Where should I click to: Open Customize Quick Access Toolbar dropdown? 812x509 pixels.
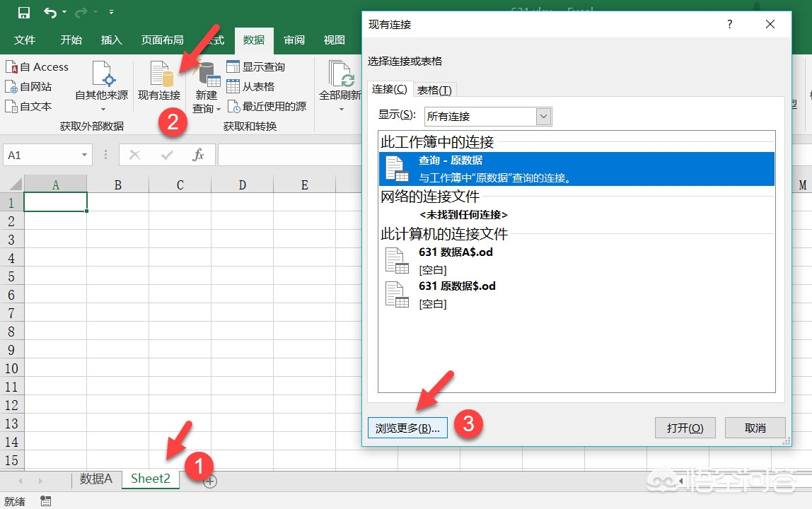pos(111,12)
